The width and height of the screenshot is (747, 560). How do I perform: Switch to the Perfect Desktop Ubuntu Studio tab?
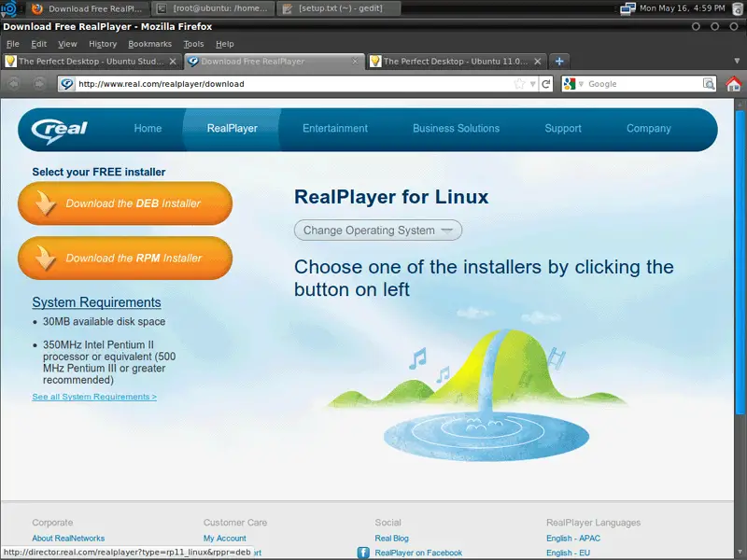click(92, 62)
